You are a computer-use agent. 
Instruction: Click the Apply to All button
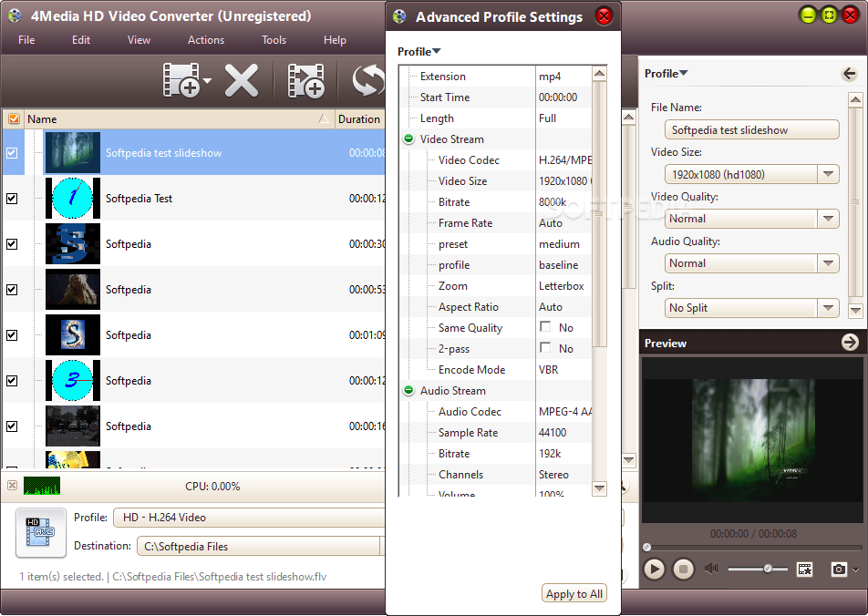tap(574, 593)
